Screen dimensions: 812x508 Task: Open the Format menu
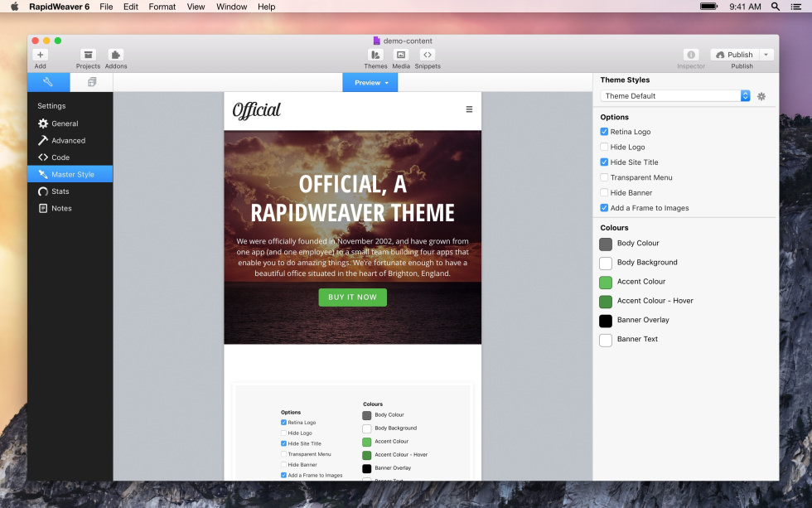[162, 7]
